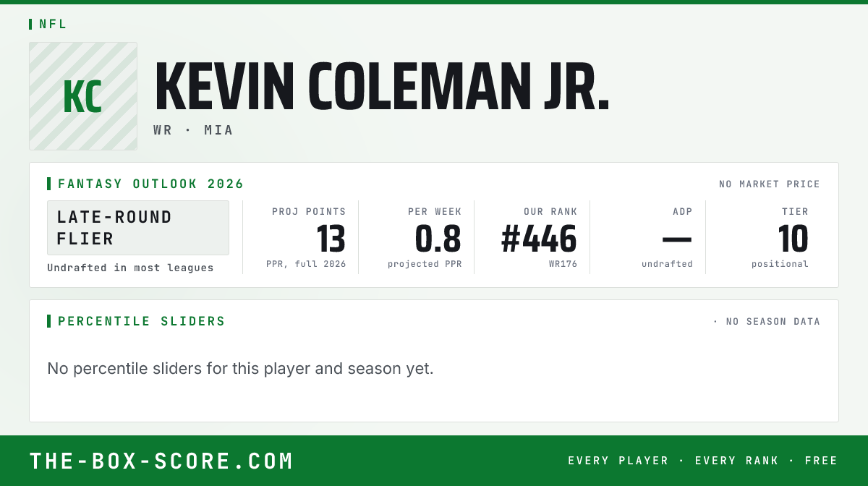This screenshot has height=486, width=868.
Task: Open the WR · MIA position and team text
Action: (x=193, y=130)
